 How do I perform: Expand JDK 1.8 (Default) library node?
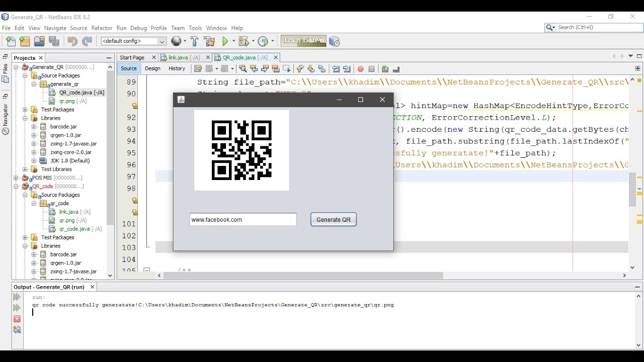point(34,160)
